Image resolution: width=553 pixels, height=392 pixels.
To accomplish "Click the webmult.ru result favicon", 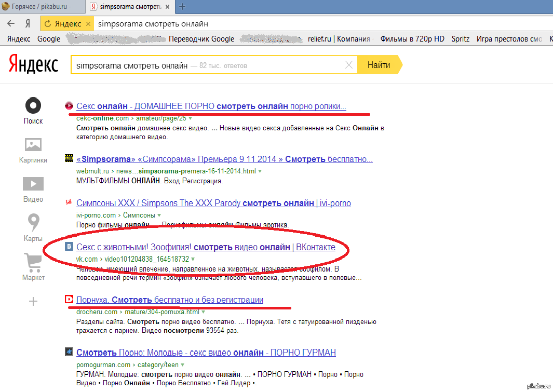I will (x=69, y=158).
